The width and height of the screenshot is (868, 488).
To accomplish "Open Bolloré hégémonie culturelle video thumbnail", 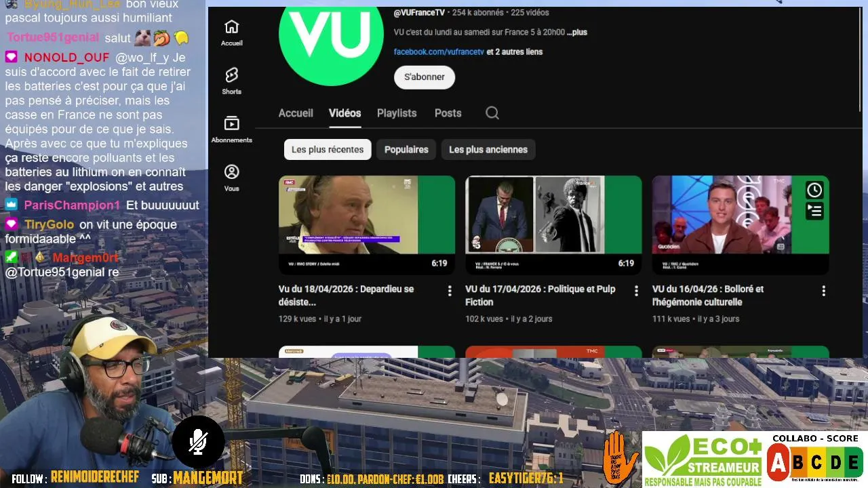I will pyautogui.click(x=741, y=225).
